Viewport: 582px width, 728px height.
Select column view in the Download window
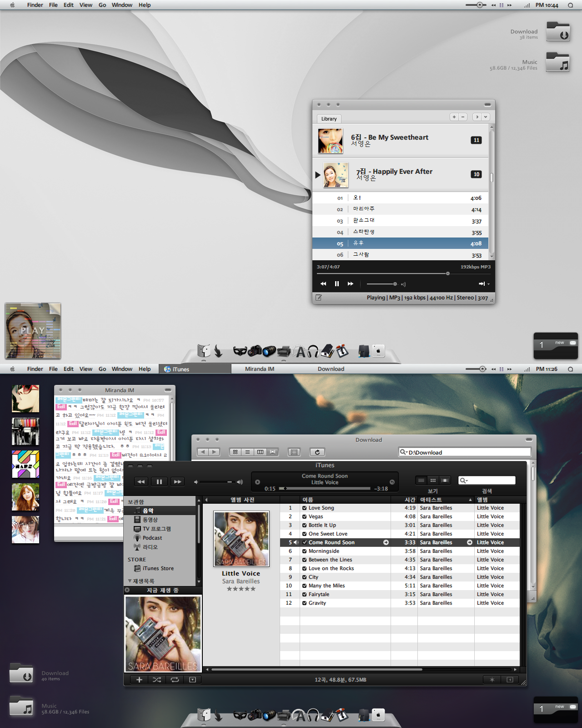tap(260, 452)
